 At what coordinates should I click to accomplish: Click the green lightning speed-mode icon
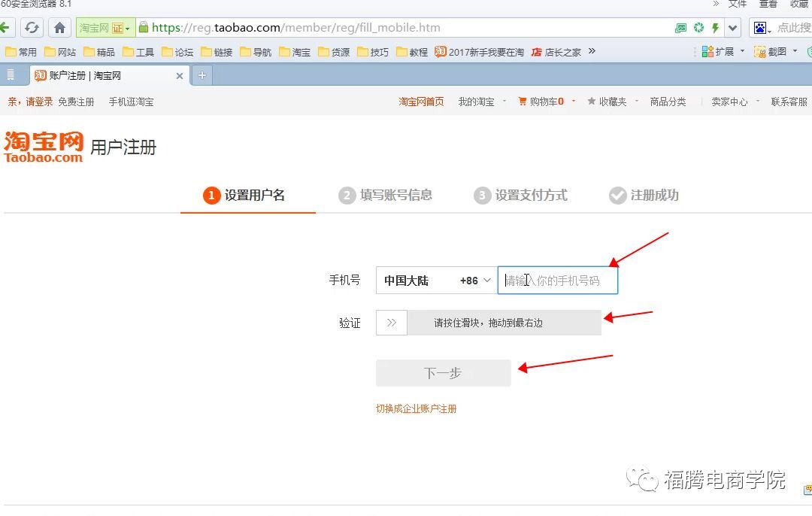pos(714,27)
